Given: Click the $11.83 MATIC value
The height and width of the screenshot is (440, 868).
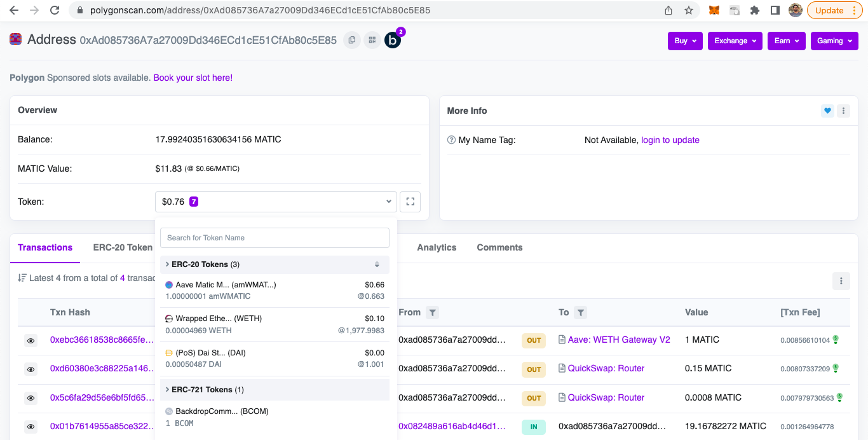Looking at the screenshot, I should click(x=168, y=168).
